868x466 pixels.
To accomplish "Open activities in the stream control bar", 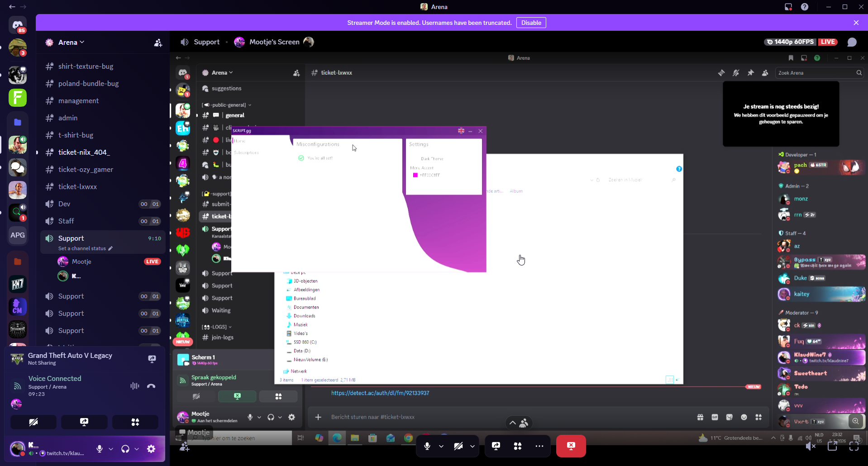I will tap(518, 446).
